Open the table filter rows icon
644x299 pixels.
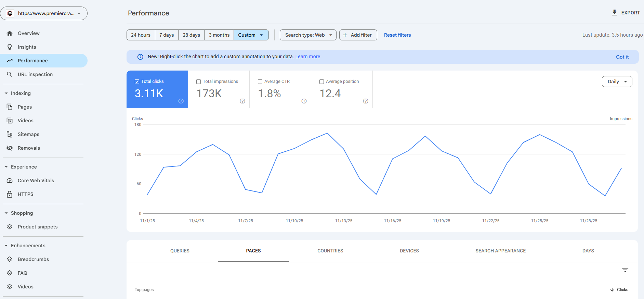click(x=625, y=270)
